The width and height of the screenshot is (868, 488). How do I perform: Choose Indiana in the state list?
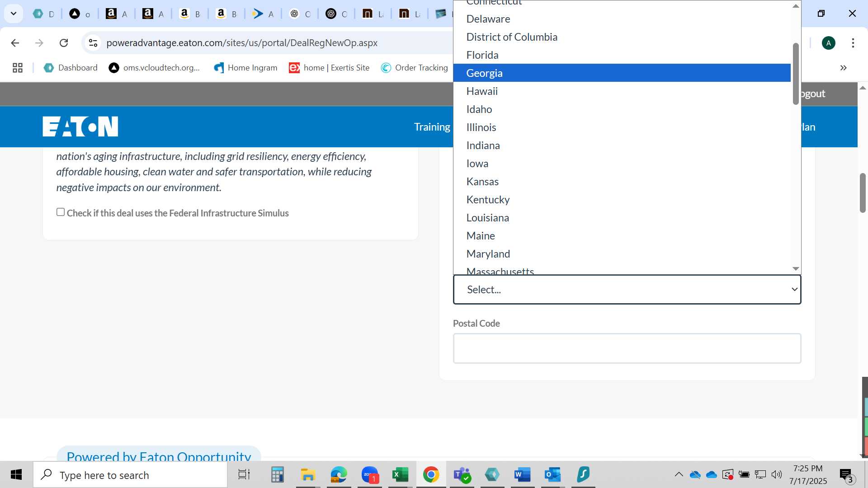[x=622, y=145]
